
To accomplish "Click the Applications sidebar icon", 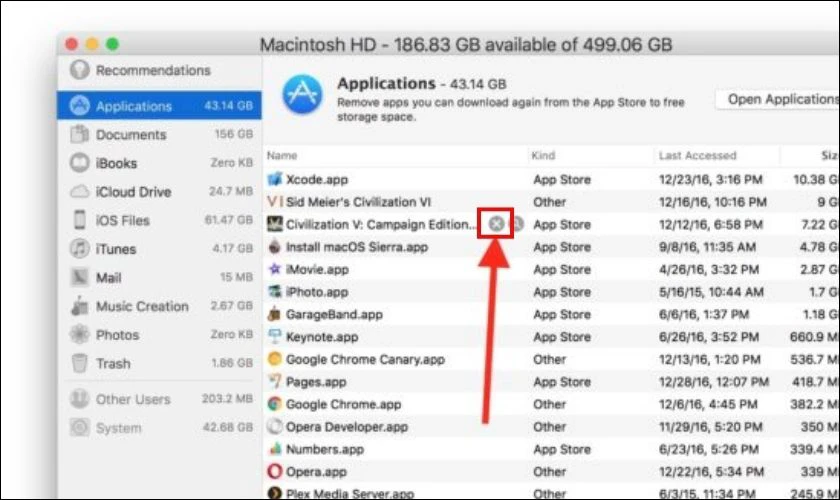I will [x=79, y=106].
